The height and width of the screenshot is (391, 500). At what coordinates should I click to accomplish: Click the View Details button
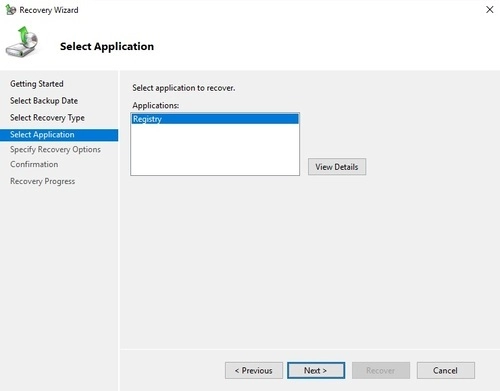tap(337, 167)
